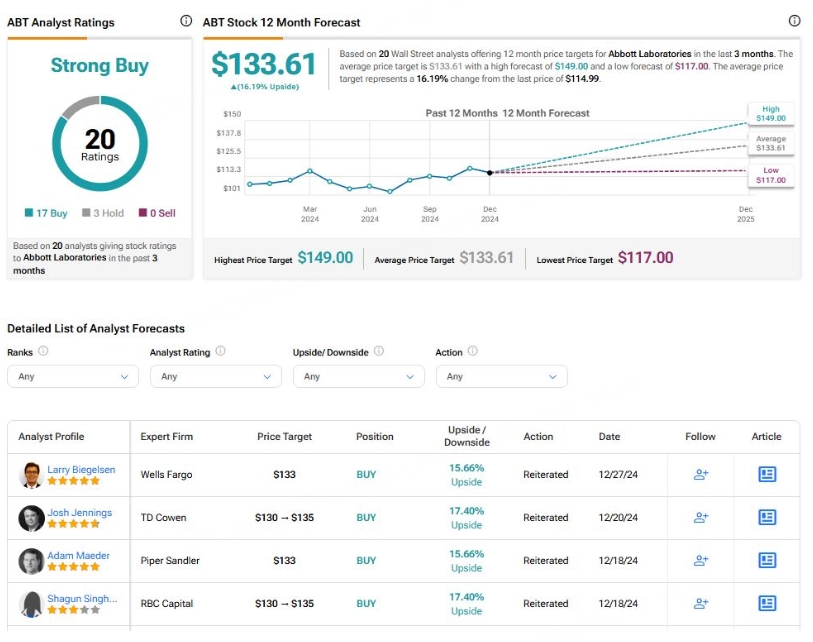The image size is (813, 642).
Task: Click the Action column header in table
Action: tap(538, 437)
